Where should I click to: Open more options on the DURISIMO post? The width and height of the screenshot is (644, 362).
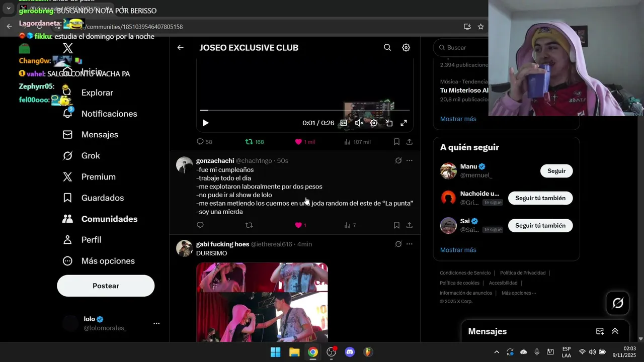click(x=410, y=244)
